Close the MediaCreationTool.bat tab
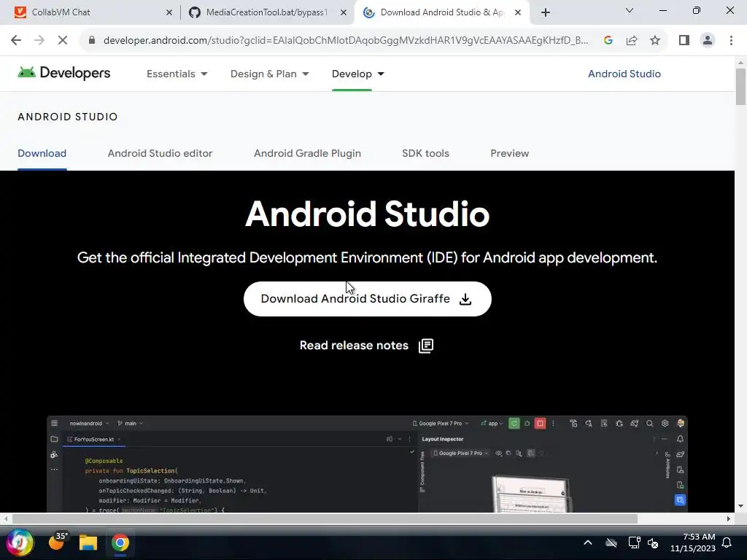Screen dimensions: 747x560 [x=344, y=12]
